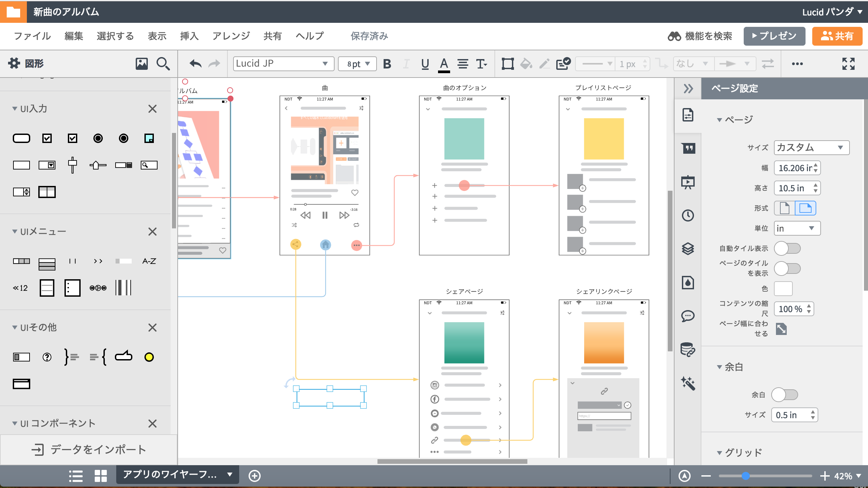Screen dimensions: 868x488
Task: Toggle bold text formatting
Action: coord(387,64)
